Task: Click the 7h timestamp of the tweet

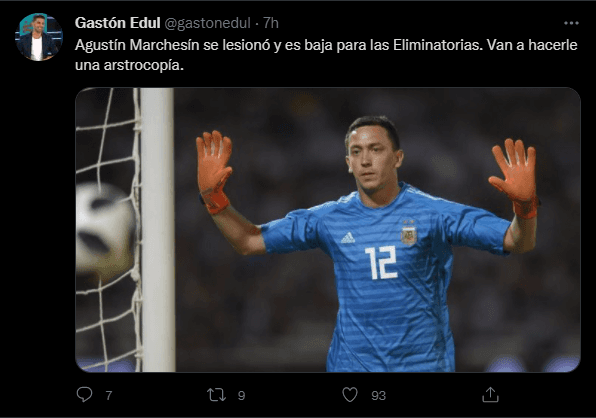Action: tap(271, 23)
